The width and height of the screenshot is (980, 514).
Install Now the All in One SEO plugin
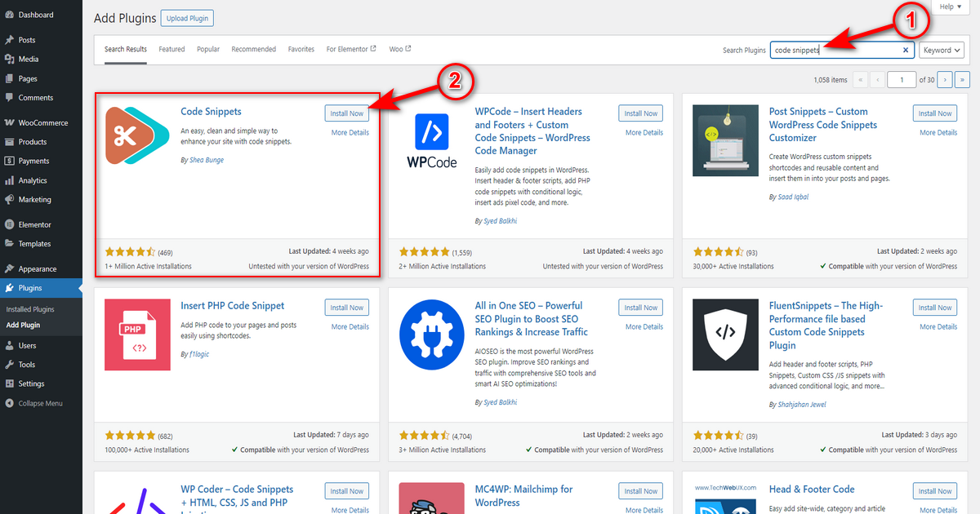click(641, 308)
